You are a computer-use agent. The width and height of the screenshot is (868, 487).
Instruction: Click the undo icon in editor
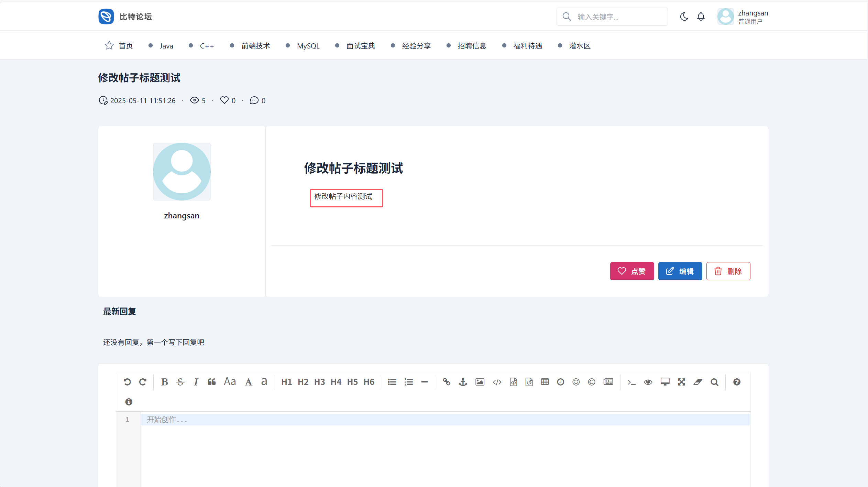(x=127, y=382)
